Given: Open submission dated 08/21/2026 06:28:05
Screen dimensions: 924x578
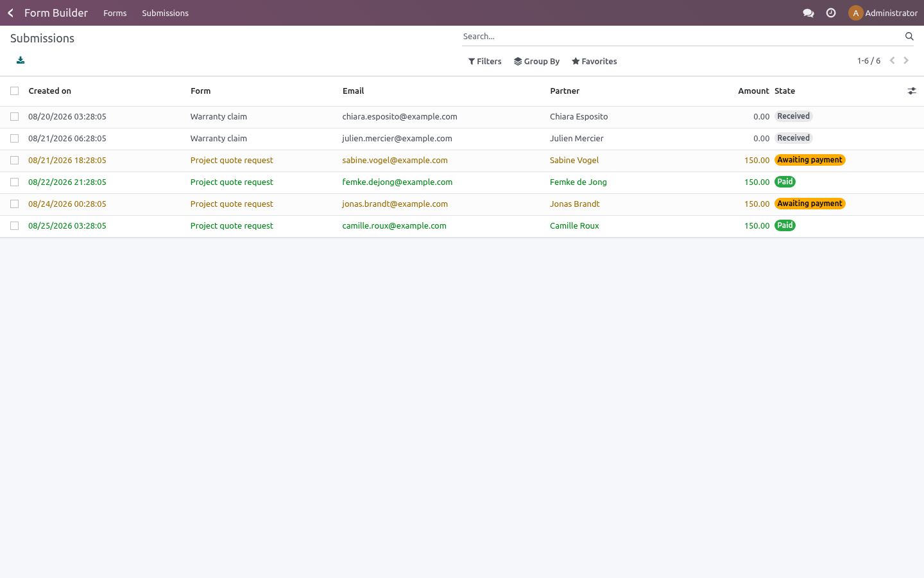Looking at the screenshot, I should click(x=67, y=139).
